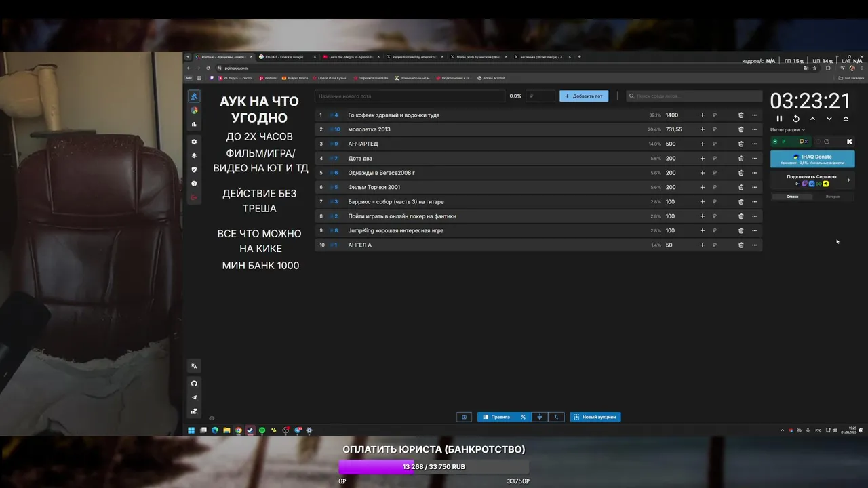Open the pie chart wheel icon in sidebar
Viewport: 868px width, 488px height.
coord(194,110)
